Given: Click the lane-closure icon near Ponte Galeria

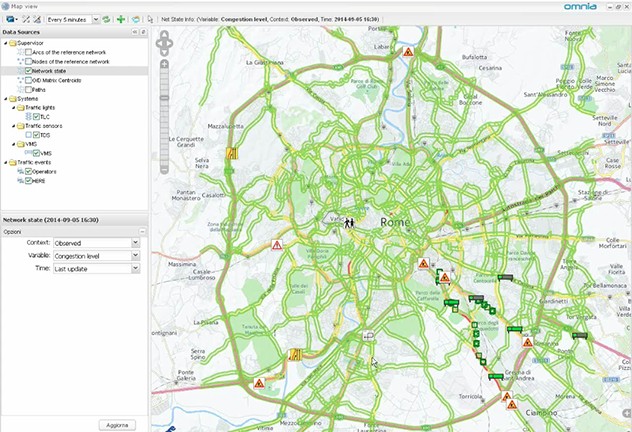Looking at the screenshot, I should 295,355.
